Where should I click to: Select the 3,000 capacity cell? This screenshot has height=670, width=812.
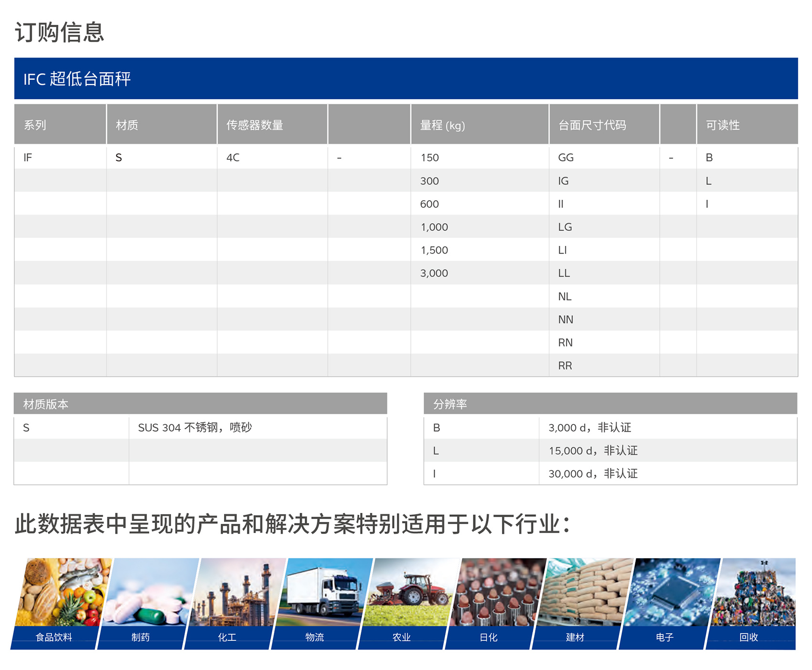(434, 273)
